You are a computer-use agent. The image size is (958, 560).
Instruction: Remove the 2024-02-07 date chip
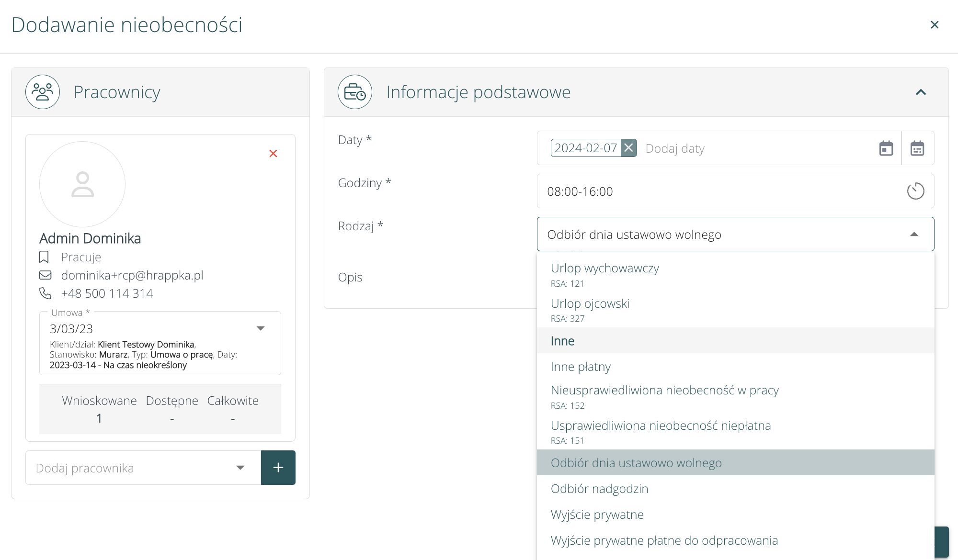(x=628, y=148)
